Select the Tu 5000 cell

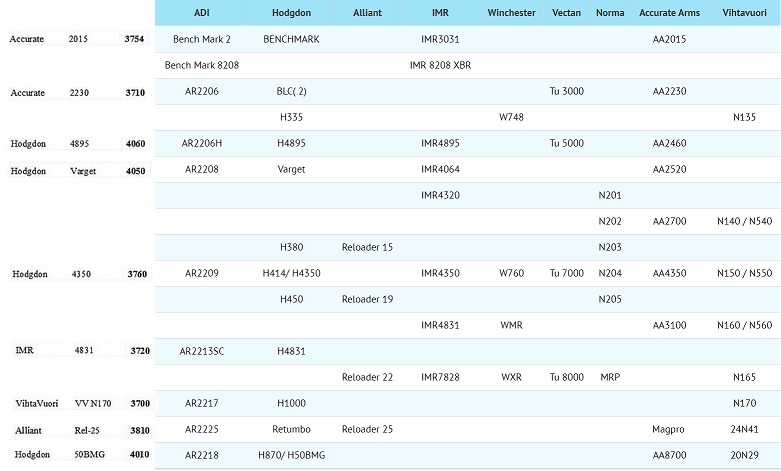tap(566, 143)
